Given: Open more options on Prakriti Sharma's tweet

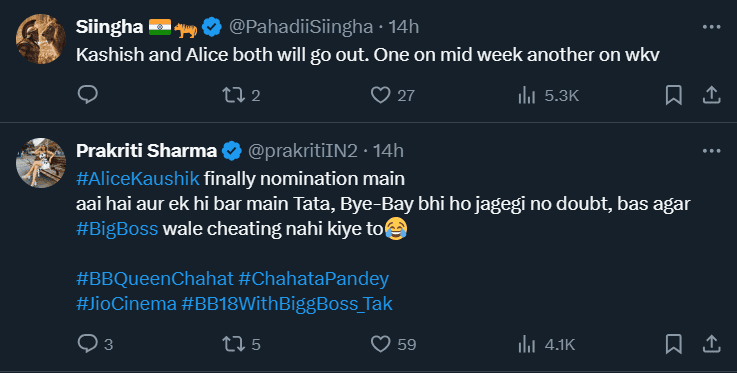Looking at the screenshot, I should 712,151.
